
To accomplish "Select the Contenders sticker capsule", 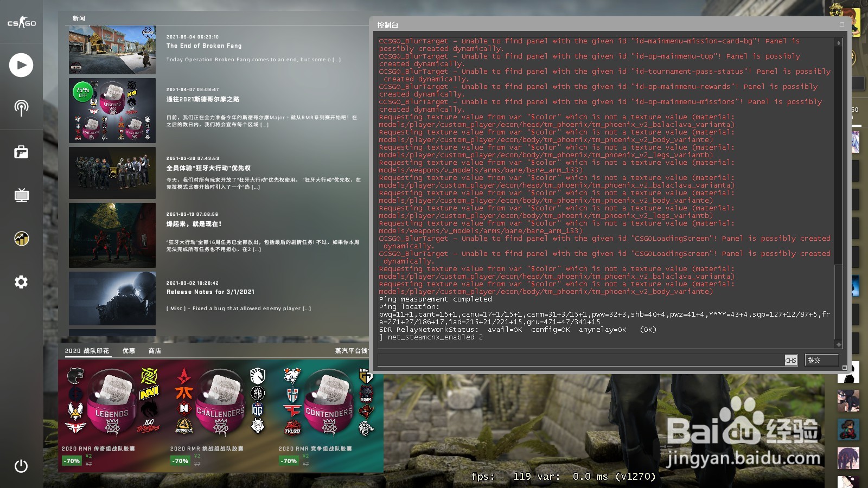I will pos(329,403).
